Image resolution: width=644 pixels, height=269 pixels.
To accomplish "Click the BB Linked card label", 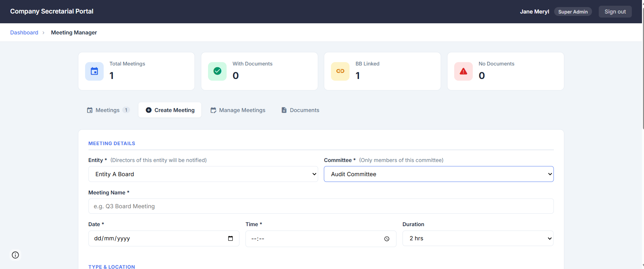I will 367,64.
